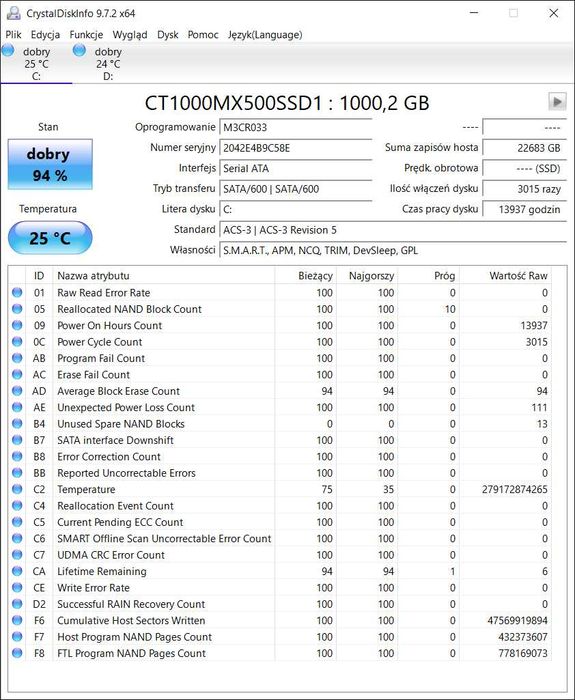The height and width of the screenshot is (700, 575).
Task: Click the rotation rate value ---- (SSD)
Action: [525, 168]
